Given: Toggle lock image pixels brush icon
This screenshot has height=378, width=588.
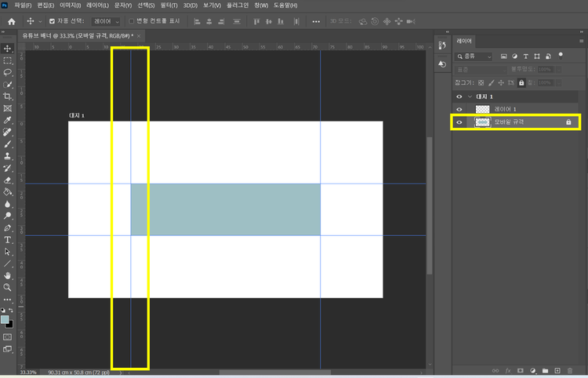Looking at the screenshot, I should point(491,83).
